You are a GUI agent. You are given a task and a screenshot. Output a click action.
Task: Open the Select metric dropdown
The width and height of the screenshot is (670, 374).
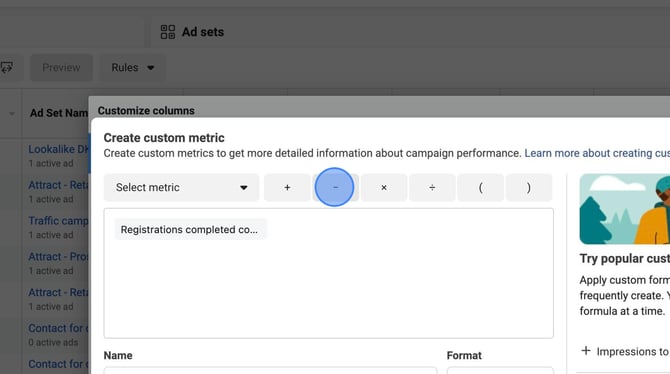[x=181, y=187]
